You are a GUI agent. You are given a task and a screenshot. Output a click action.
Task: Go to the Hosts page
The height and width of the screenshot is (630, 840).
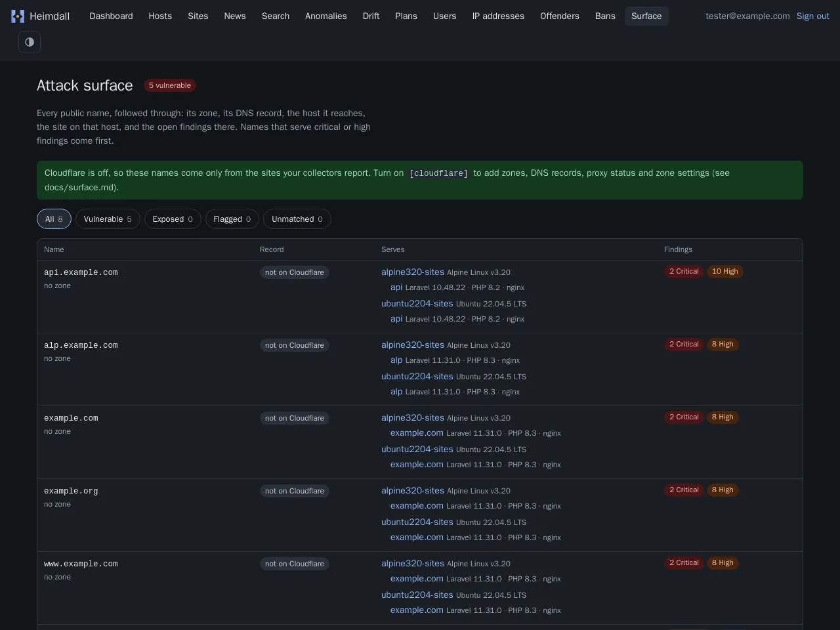pos(160,16)
